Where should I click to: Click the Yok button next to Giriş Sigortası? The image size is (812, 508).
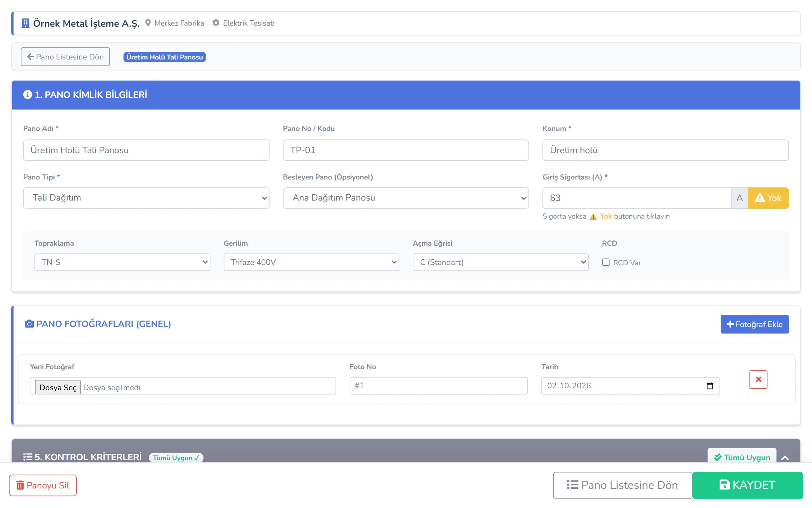pyautogui.click(x=768, y=198)
